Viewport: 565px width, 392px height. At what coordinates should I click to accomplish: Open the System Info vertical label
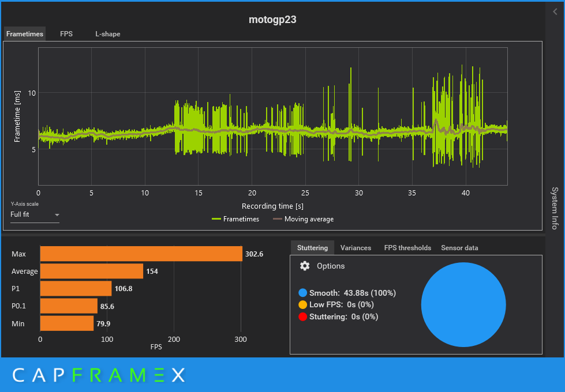point(555,208)
